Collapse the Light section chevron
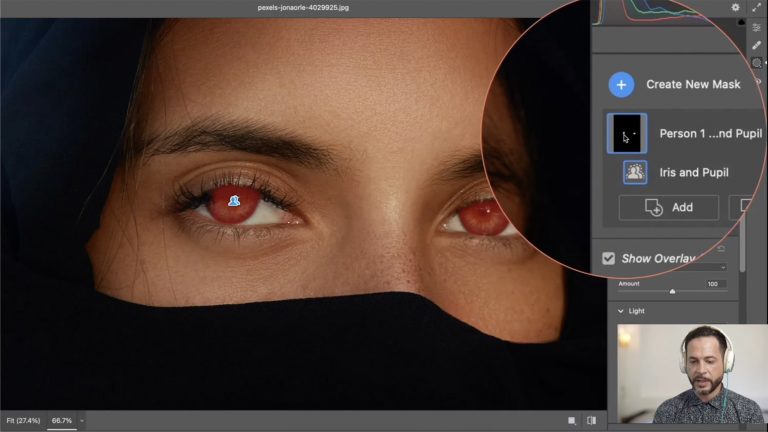 coord(620,311)
